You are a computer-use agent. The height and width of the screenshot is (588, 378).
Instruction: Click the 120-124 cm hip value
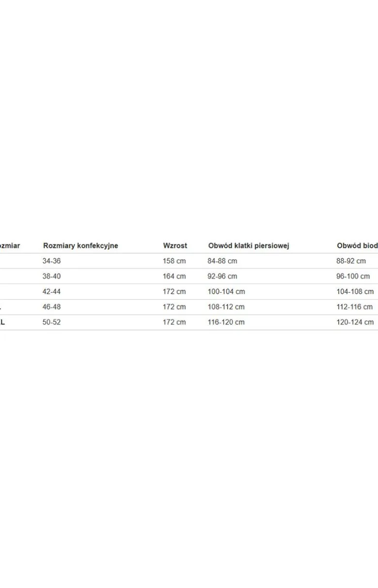pyautogui.click(x=355, y=322)
